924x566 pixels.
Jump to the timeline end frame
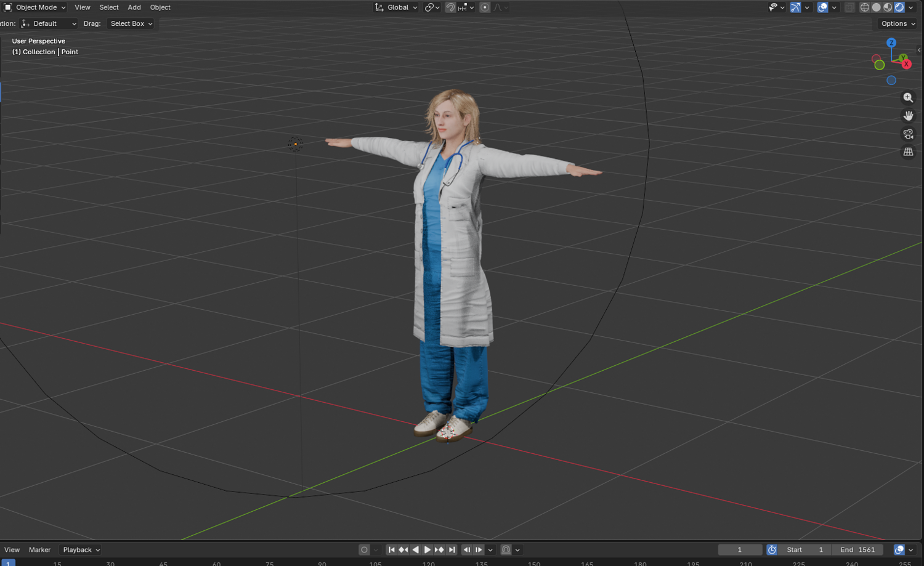pos(452,550)
